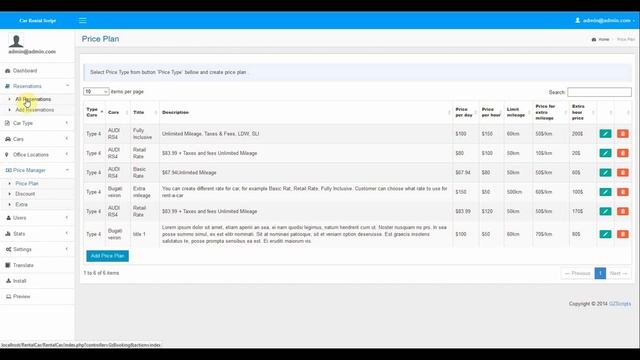Image resolution: width=640 pixels, height=360 pixels.
Task: Open the GZScripts copyright link
Action: point(620,304)
